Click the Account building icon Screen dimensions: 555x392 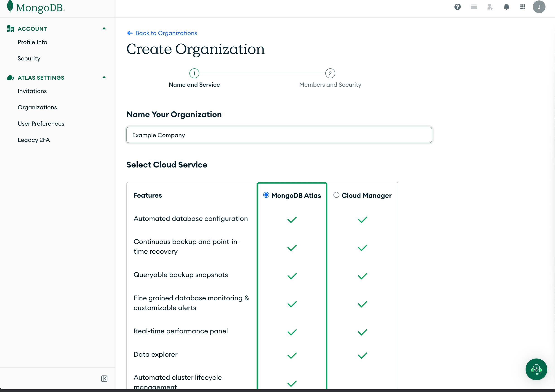tap(10, 29)
